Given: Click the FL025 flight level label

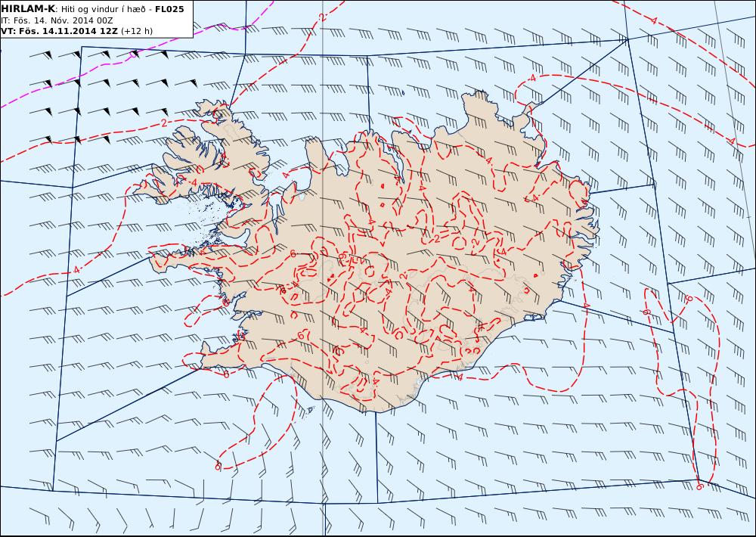Looking at the screenshot, I should (x=169, y=9).
